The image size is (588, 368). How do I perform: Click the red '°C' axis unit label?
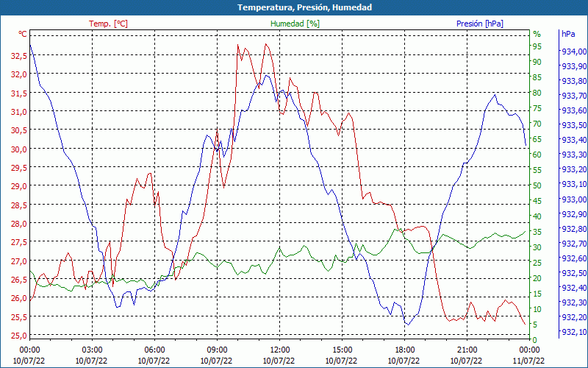pos(23,34)
